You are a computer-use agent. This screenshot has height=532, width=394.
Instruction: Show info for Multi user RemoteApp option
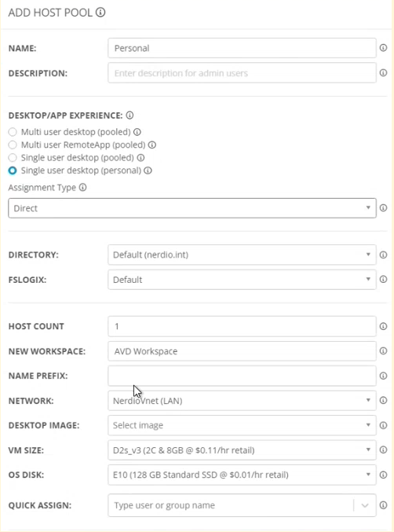152,145
